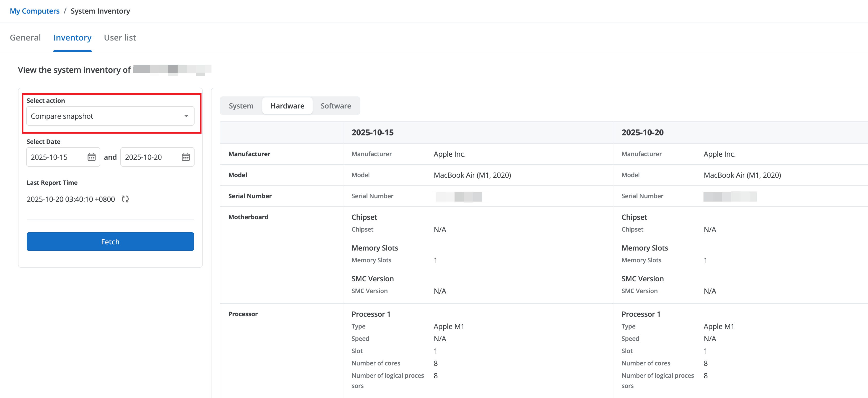Screen dimensions: 868x398
Task: Select the Motherboard row label
Action: pyautogui.click(x=248, y=217)
